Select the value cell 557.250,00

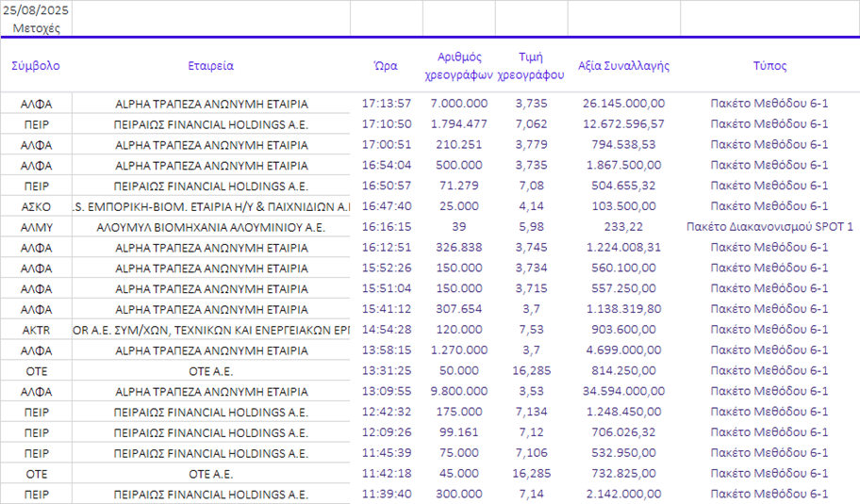point(623,288)
